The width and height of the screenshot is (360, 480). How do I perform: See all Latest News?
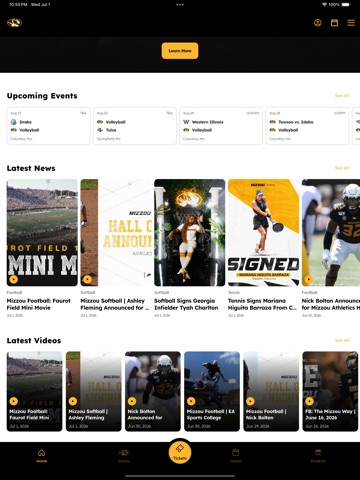tap(342, 168)
